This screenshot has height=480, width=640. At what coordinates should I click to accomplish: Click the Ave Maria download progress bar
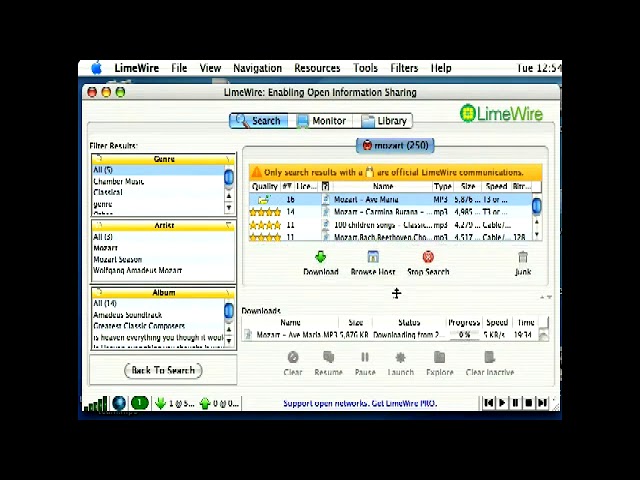(464, 335)
